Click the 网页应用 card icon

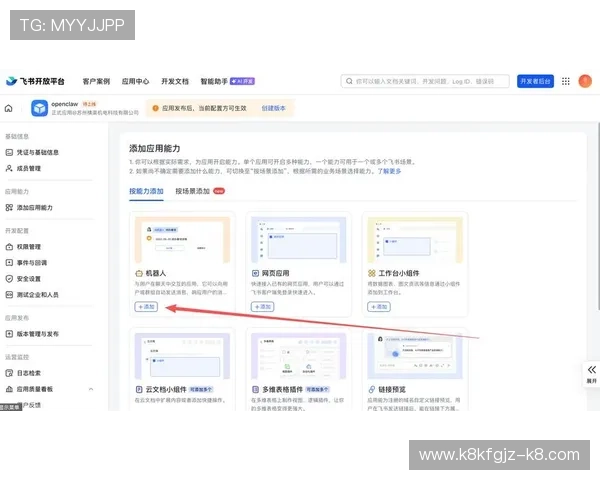[255, 273]
